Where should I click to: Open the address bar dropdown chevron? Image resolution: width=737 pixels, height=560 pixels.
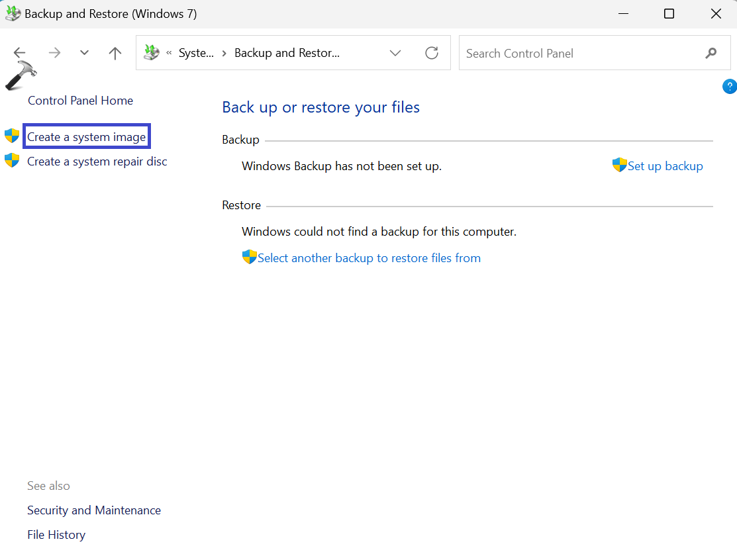click(x=395, y=52)
